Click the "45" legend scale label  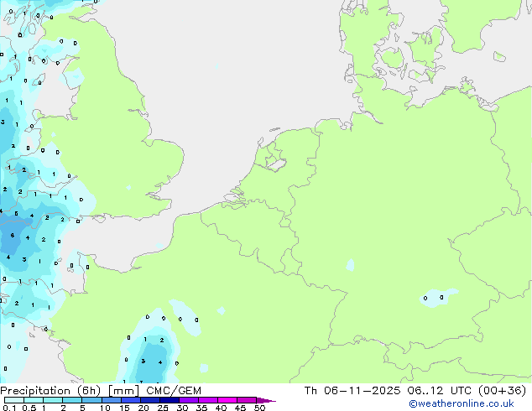240,408
